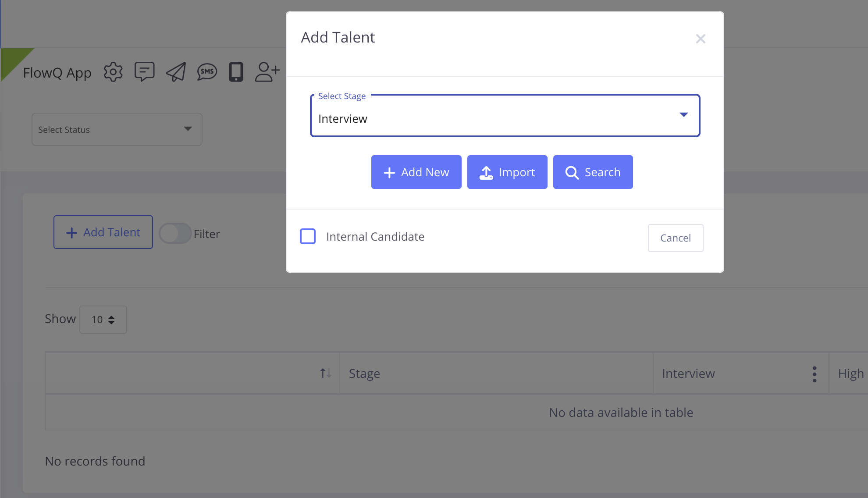The height and width of the screenshot is (498, 868).
Task: Click the Search button in the dialog
Action: coord(593,172)
